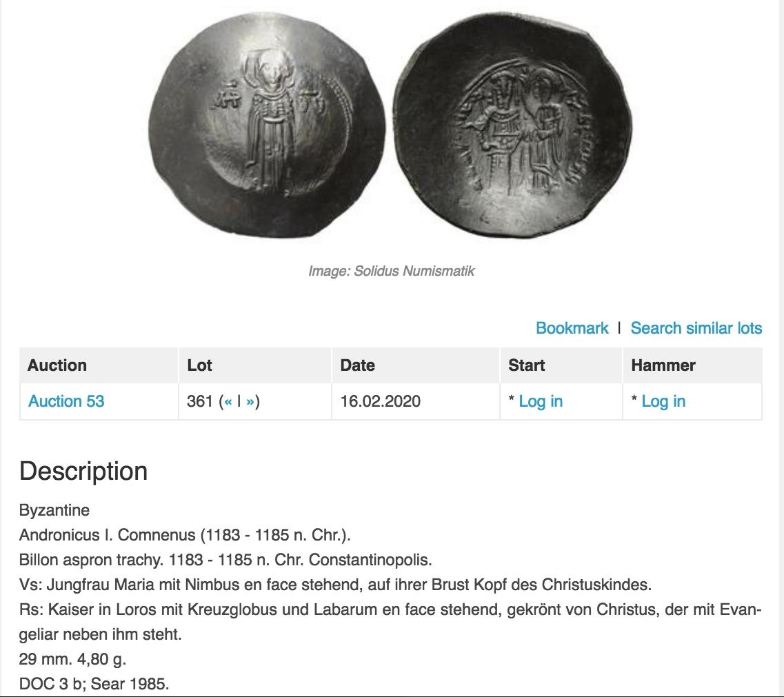784x697 pixels.
Task: Click lot number 361
Action: [x=199, y=401]
